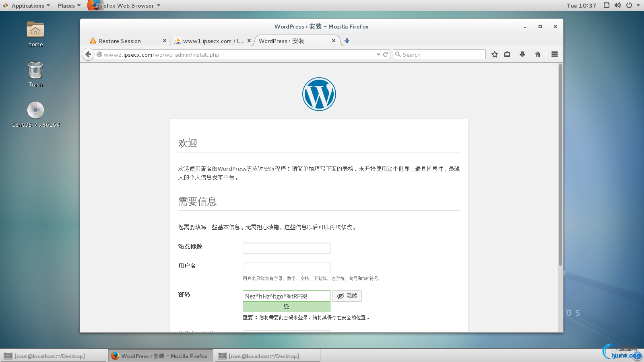Viewport: 644px width, 362px height.
Task: Click the Firefox back arrow button
Action: 88,54
